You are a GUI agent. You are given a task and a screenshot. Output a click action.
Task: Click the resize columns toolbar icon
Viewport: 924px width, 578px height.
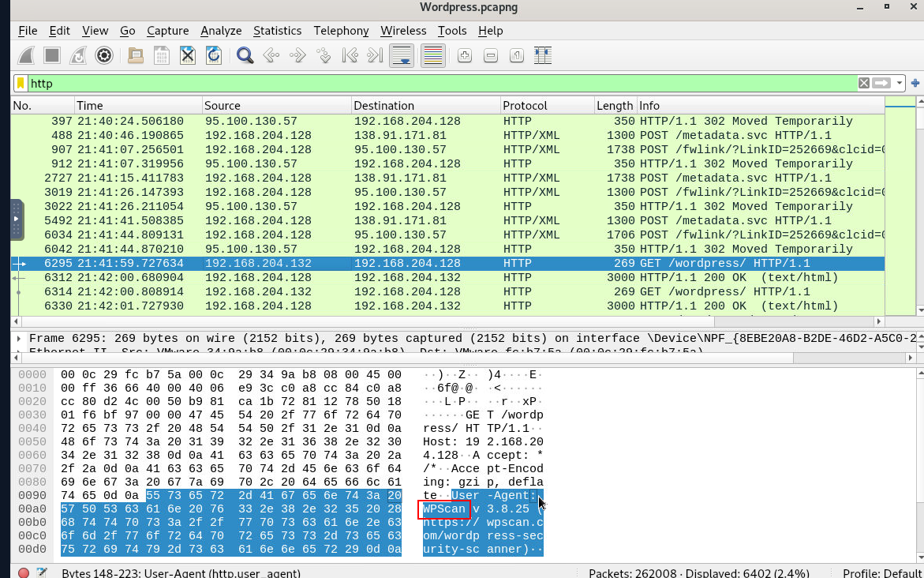542,55
